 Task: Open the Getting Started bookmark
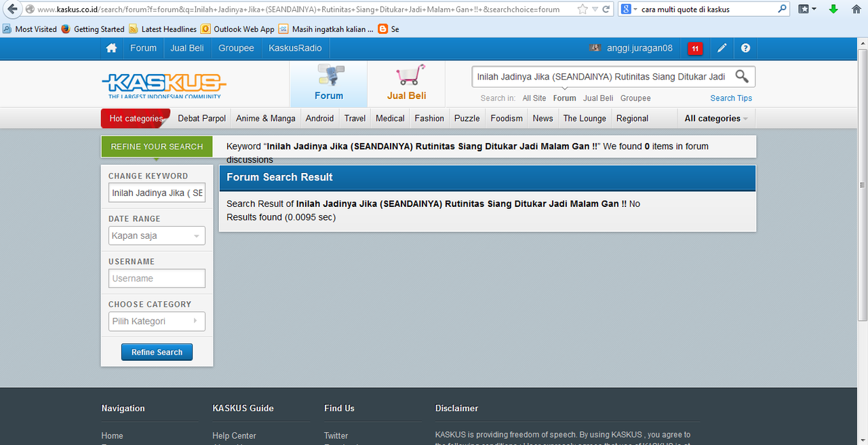[x=93, y=29]
